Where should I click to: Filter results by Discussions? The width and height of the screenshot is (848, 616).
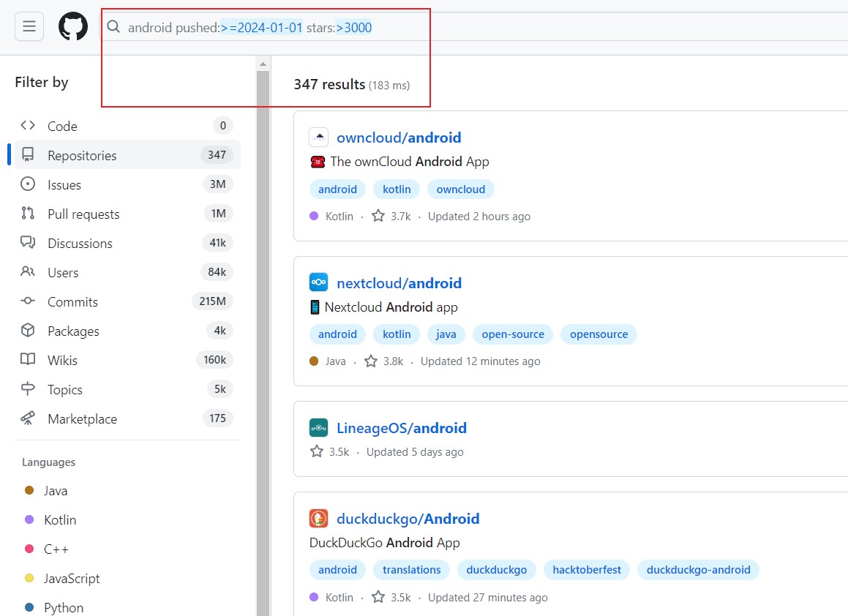[127, 243]
